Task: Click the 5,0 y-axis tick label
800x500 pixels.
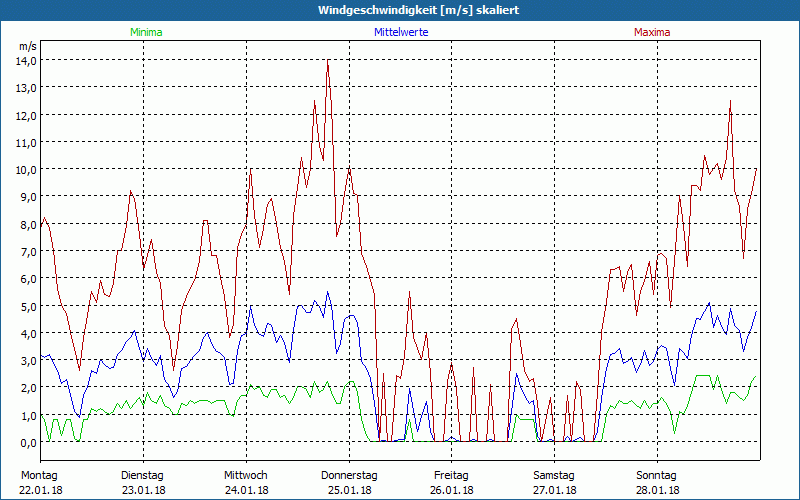Action: click(x=26, y=306)
